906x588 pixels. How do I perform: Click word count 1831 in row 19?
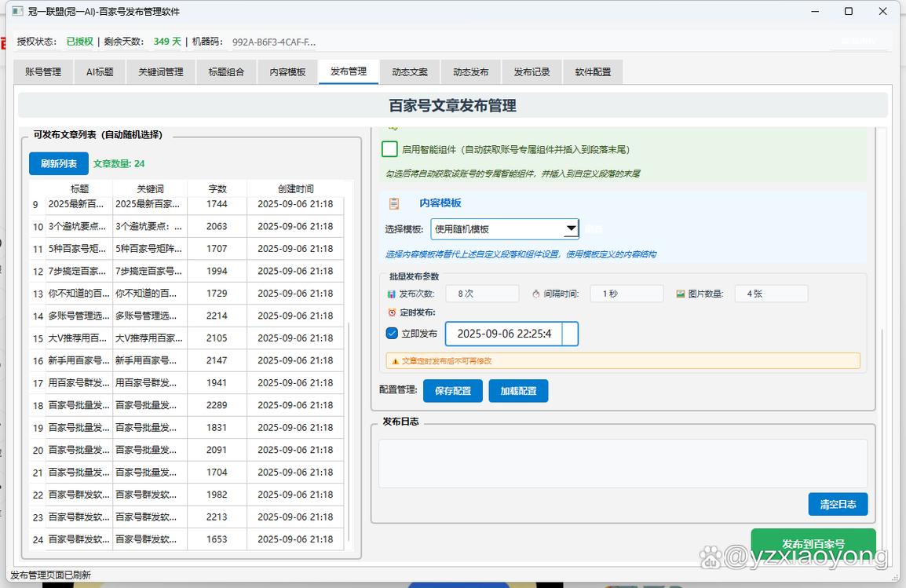coord(217,427)
